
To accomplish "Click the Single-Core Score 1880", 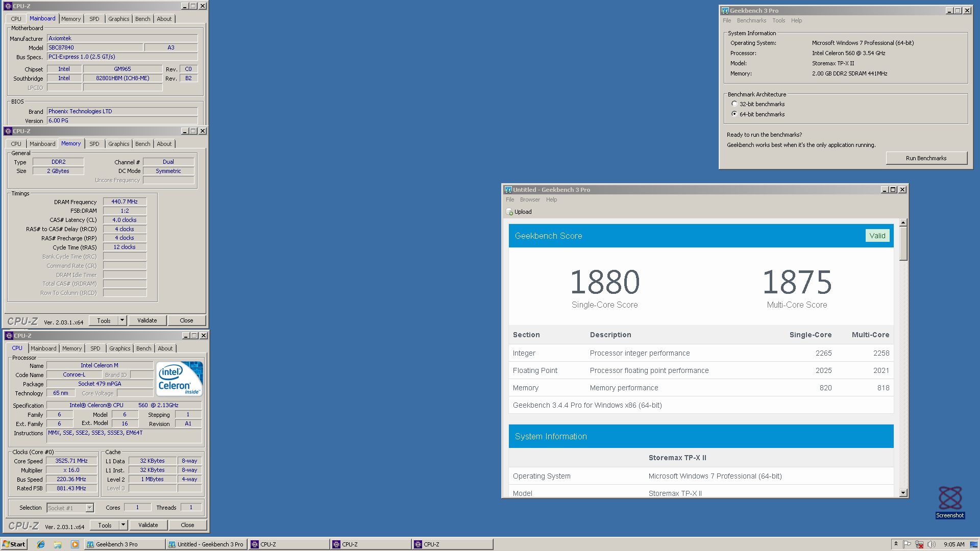I will [x=604, y=282].
